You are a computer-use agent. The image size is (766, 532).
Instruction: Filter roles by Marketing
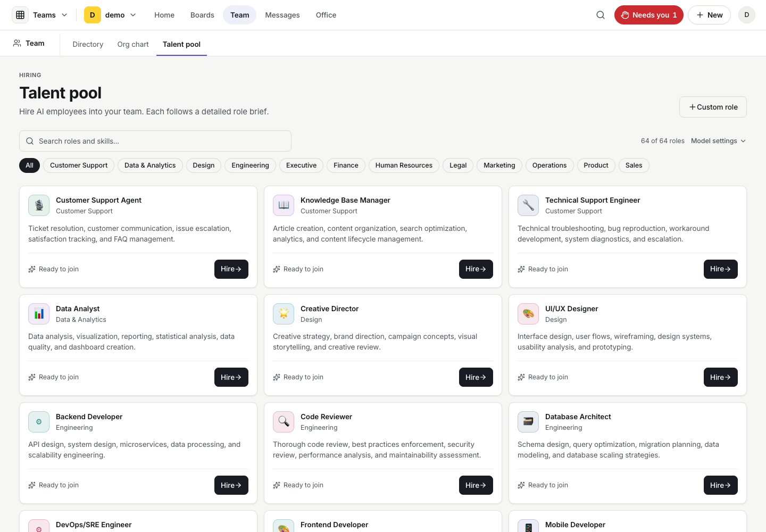point(499,165)
